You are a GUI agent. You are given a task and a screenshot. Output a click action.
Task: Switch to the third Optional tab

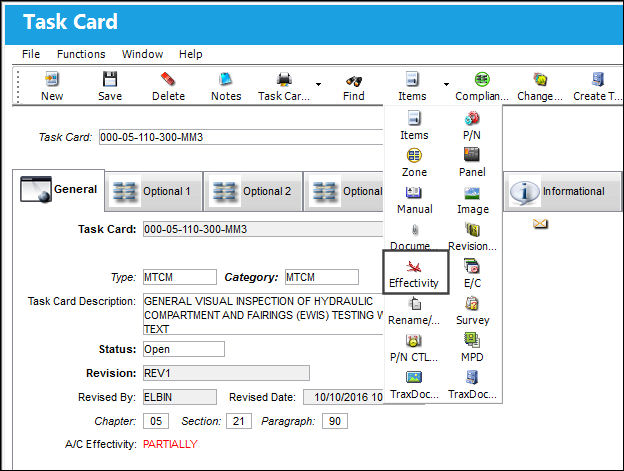[x=344, y=191]
